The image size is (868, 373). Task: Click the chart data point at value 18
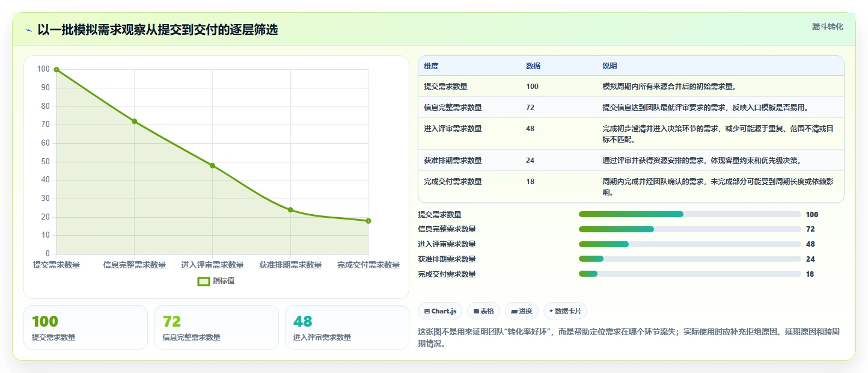pos(368,221)
